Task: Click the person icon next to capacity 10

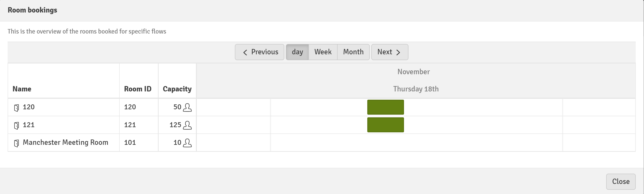Action: (x=187, y=143)
